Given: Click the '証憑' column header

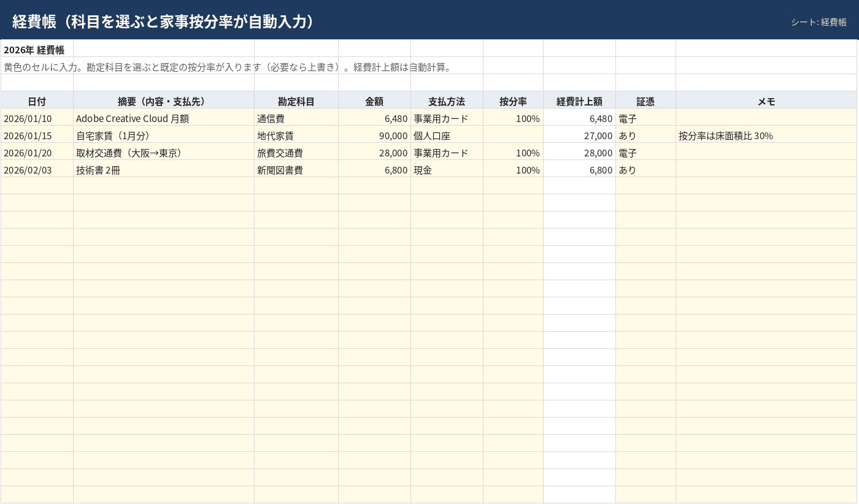Looking at the screenshot, I should (x=645, y=101).
